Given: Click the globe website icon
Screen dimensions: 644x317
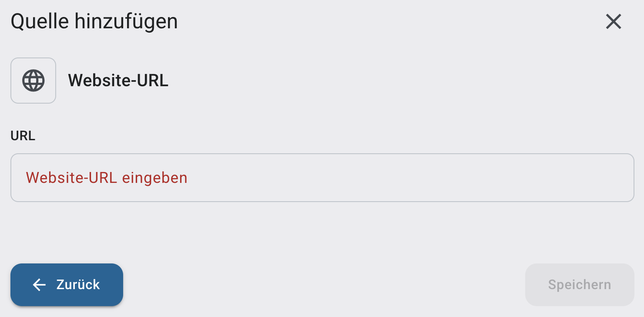Looking at the screenshot, I should [34, 81].
